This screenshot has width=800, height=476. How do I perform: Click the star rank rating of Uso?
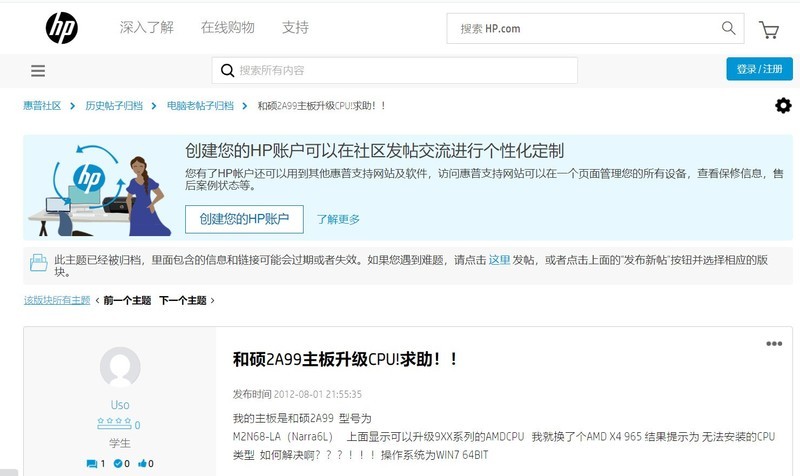(x=115, y=423)
